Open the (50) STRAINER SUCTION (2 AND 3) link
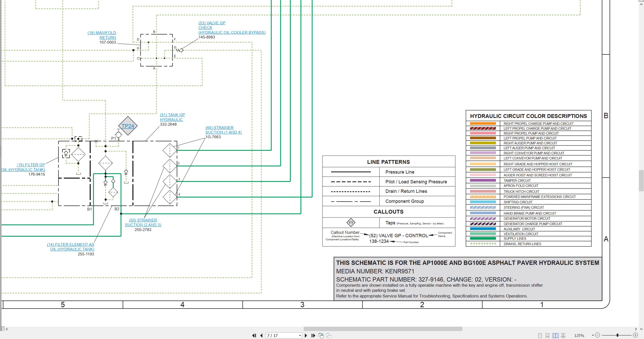This screenshot has height=339, width=644. pyautogui.click(x=143, y=223)
